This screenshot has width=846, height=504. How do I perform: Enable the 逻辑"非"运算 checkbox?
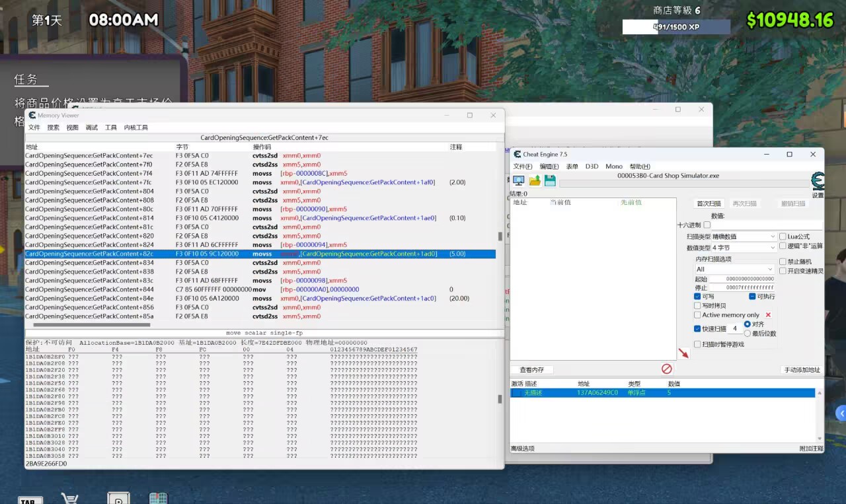(x=783, y=246)
